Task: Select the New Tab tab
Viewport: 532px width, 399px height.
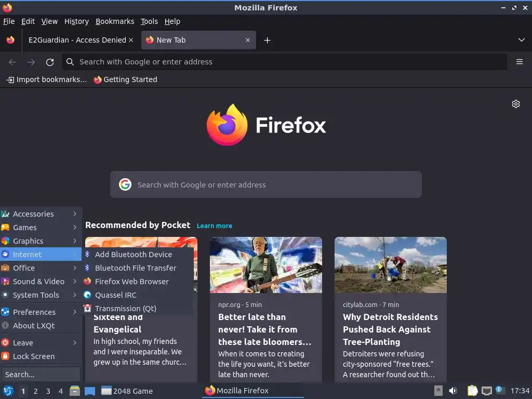Action: click(198, 40)
